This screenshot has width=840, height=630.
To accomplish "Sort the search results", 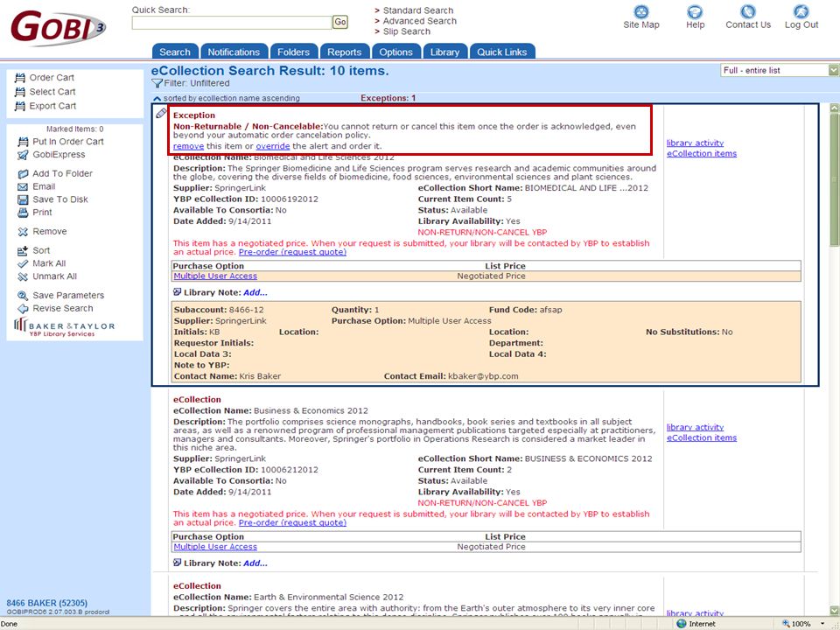I will click(x=34, y=250).
